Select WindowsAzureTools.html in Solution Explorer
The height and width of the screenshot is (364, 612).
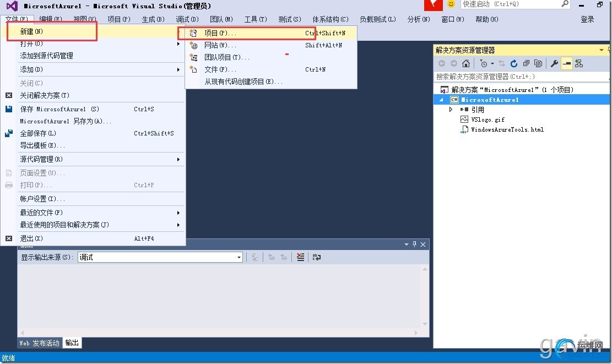click(507, 129)
